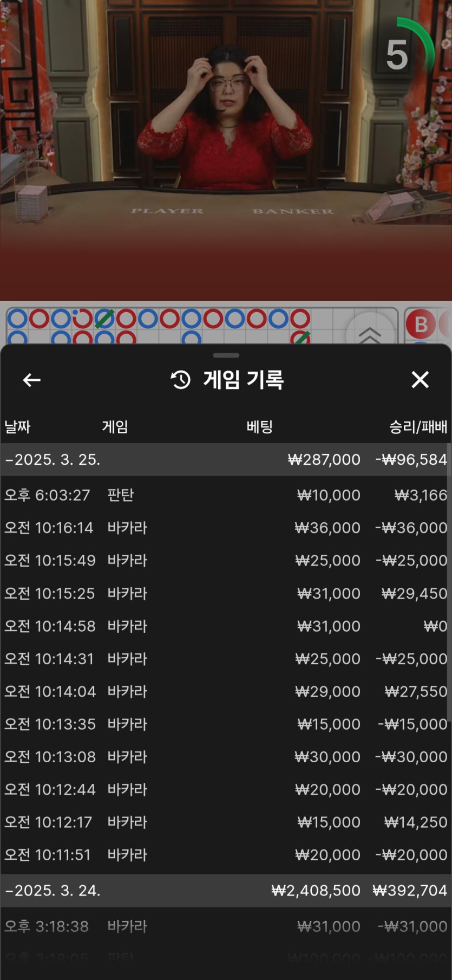Tap the red B banker icon
This screenshot has width=452, height=980.
pos(421,324)
